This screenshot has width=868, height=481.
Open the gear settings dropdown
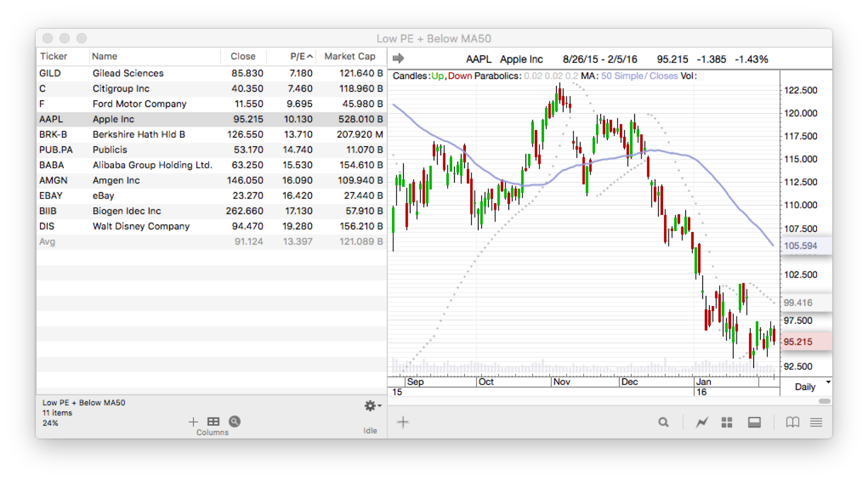[371, 406]
